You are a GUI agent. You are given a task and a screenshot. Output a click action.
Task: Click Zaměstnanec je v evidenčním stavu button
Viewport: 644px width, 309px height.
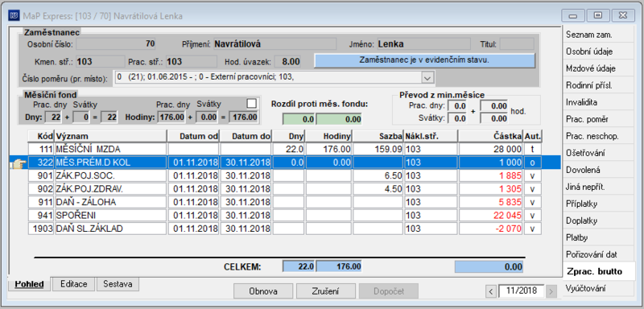click(425, 60)
